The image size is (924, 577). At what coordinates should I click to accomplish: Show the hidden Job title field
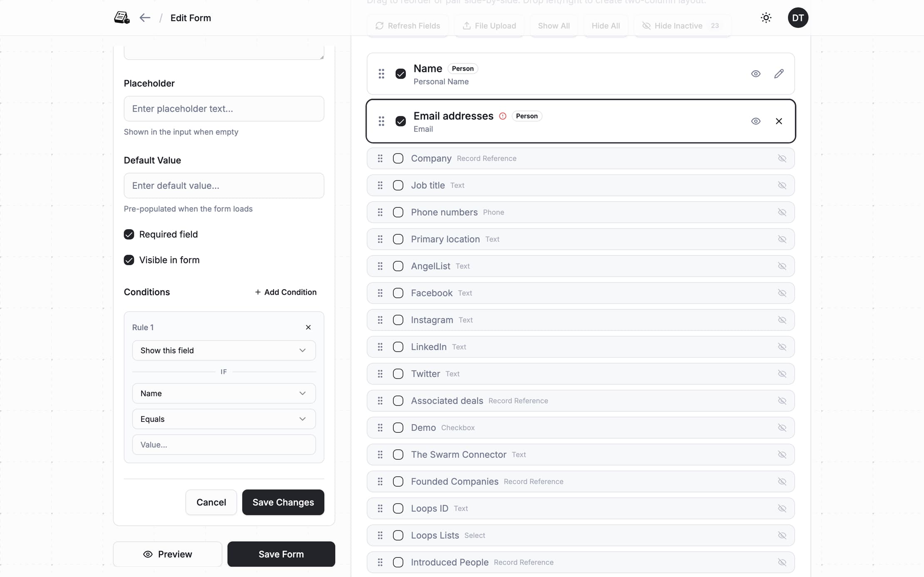tap(782, 186)
